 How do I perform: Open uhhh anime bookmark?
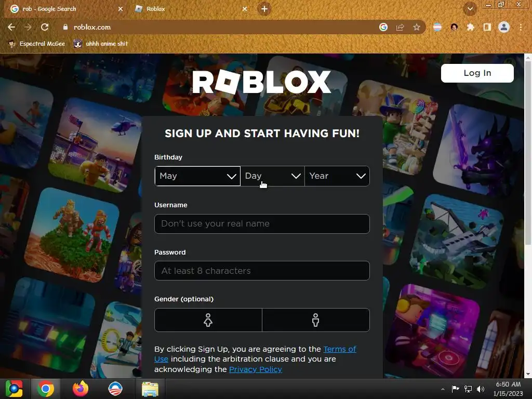tap(101, 44)
